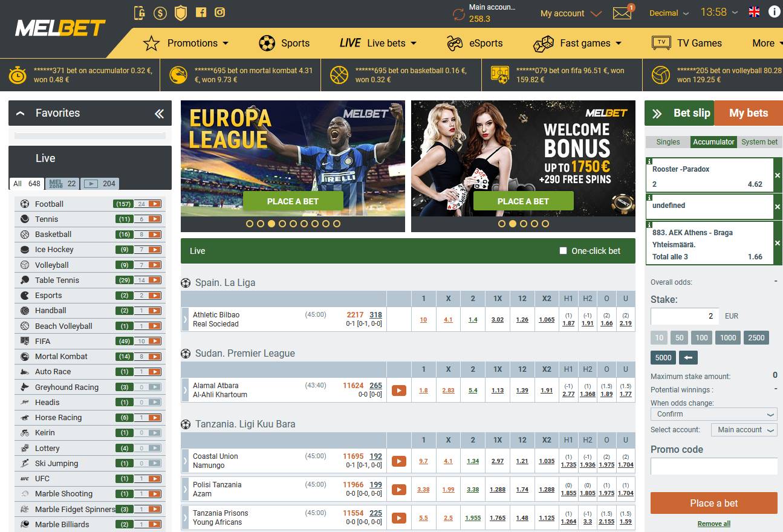Click the shield icon in header
783x532 pixels.
(x=180, y=12)
